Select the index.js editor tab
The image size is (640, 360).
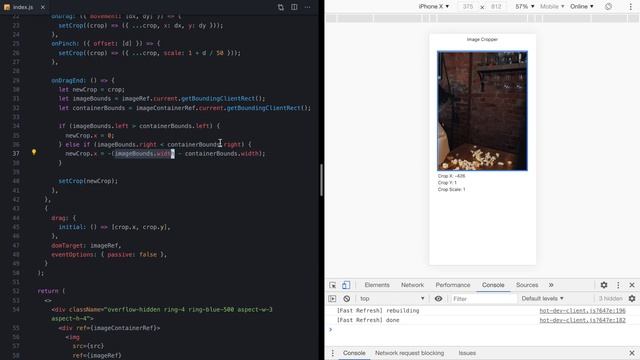(x=23, y=7)
